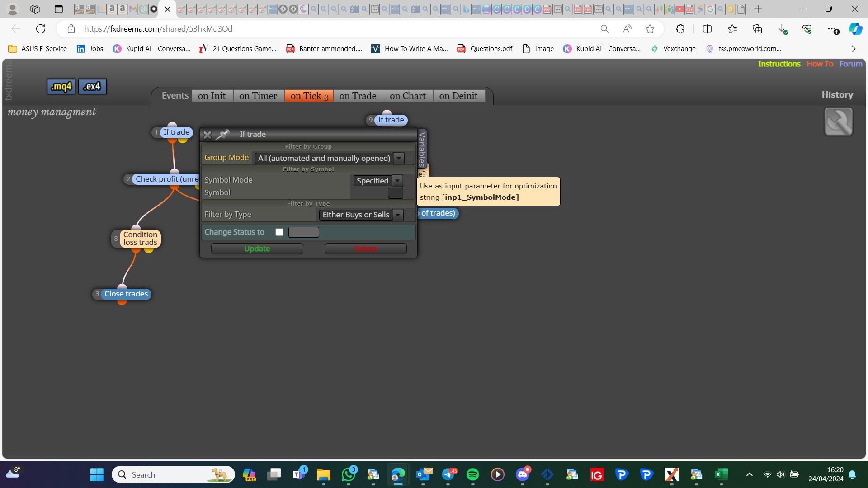
Task: Open the split screen view
Action: [x=707, y=29]
